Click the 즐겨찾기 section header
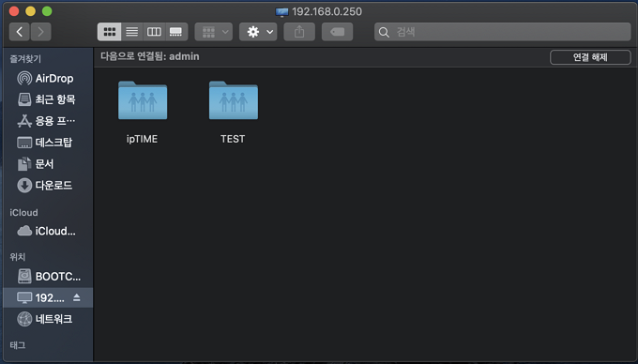638x364 pixels. 25,59
